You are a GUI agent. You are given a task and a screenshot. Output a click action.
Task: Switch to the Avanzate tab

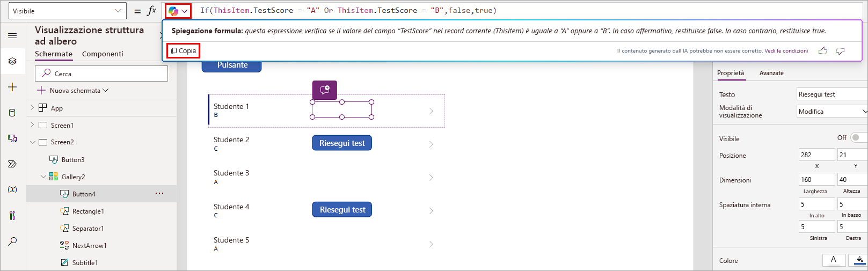coord(771,73)
